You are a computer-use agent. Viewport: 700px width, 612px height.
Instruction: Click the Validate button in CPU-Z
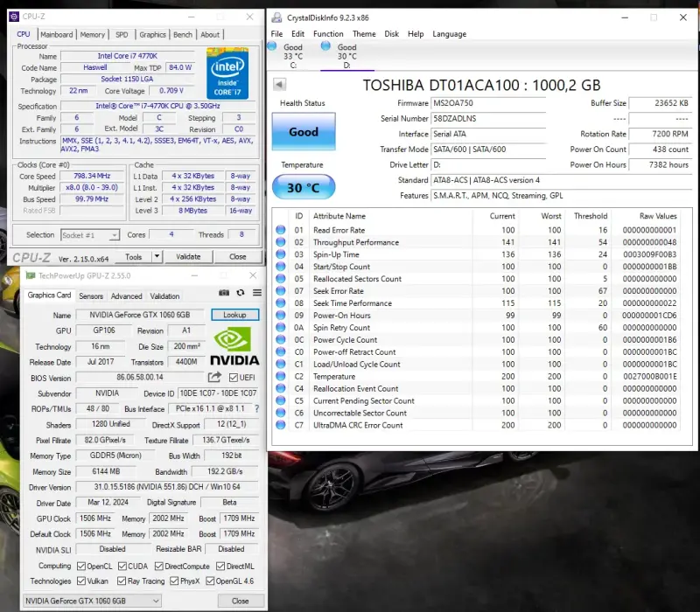coord(188,256)
